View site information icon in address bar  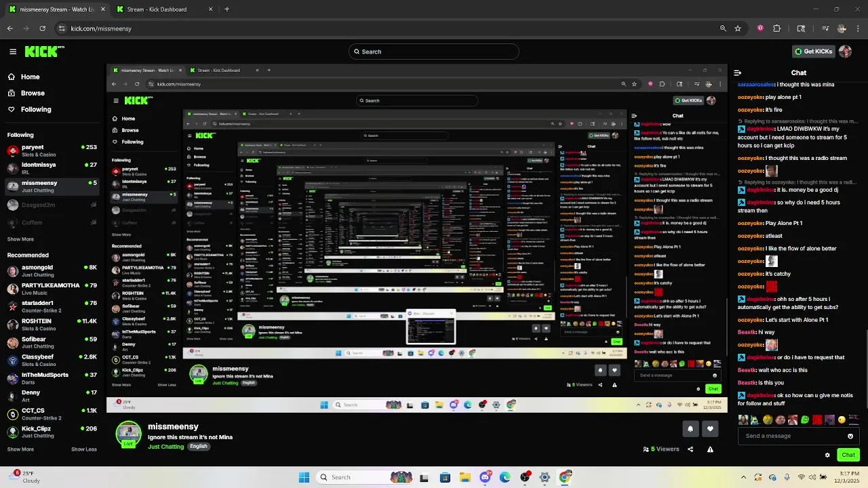[x=62, y=28]
